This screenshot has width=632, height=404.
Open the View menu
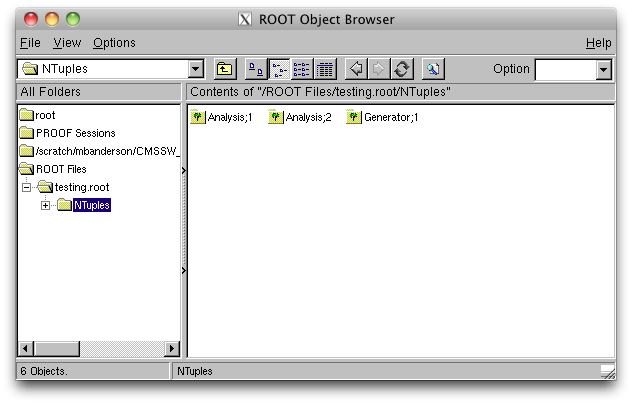pyautogui.click(x=67, y=43)
